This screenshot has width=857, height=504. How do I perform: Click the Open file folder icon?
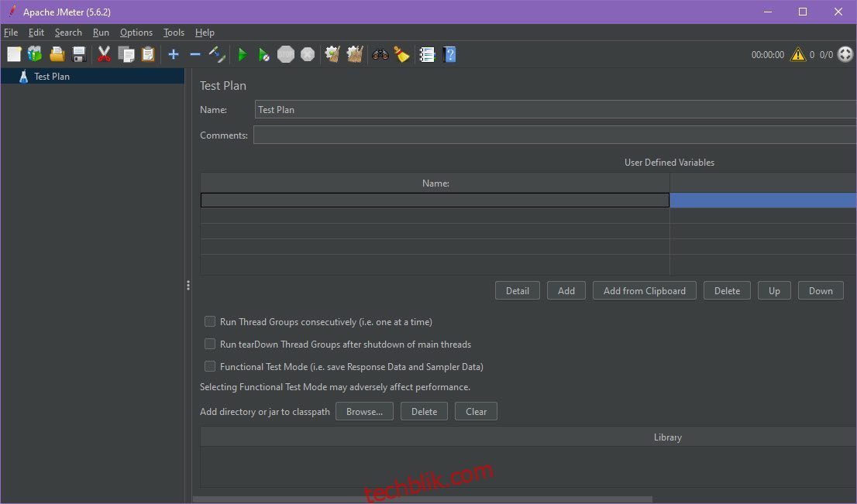pos(57,54)
